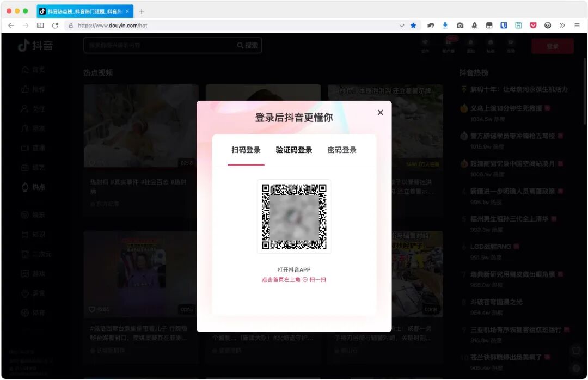Open hot topic 义乌上演18分钟生死救援

[506, 108]
